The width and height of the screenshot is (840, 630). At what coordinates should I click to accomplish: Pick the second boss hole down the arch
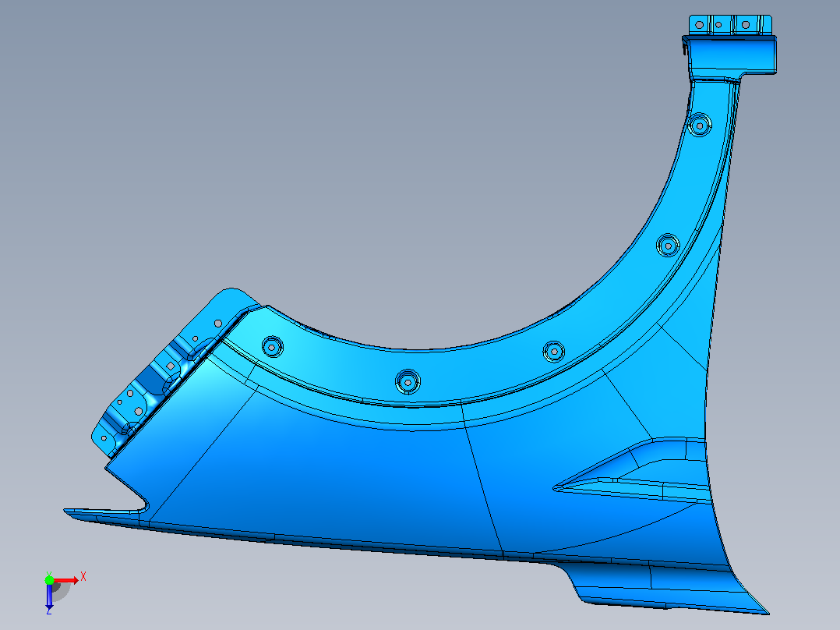click(x=668, y=246)
